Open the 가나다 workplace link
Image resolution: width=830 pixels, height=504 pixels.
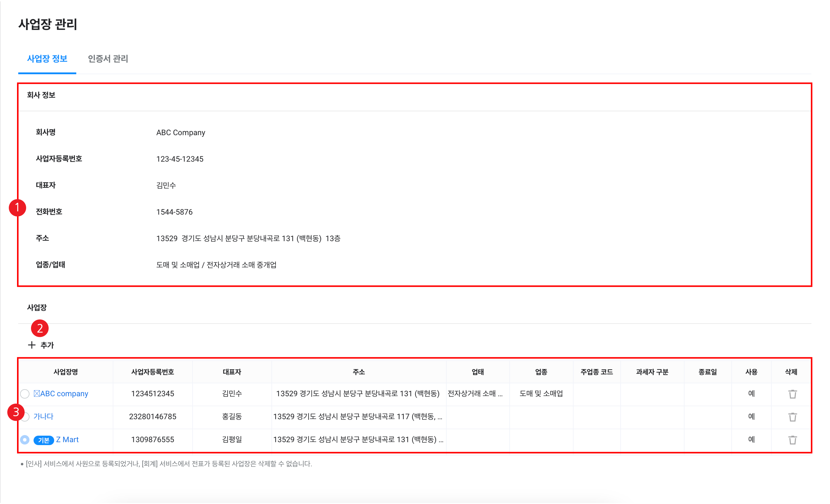coord(43,417)
